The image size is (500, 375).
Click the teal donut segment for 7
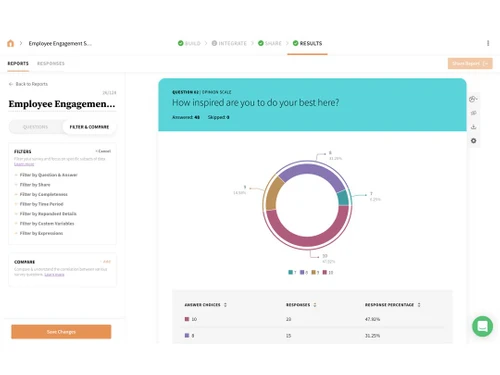pos(343,198)
